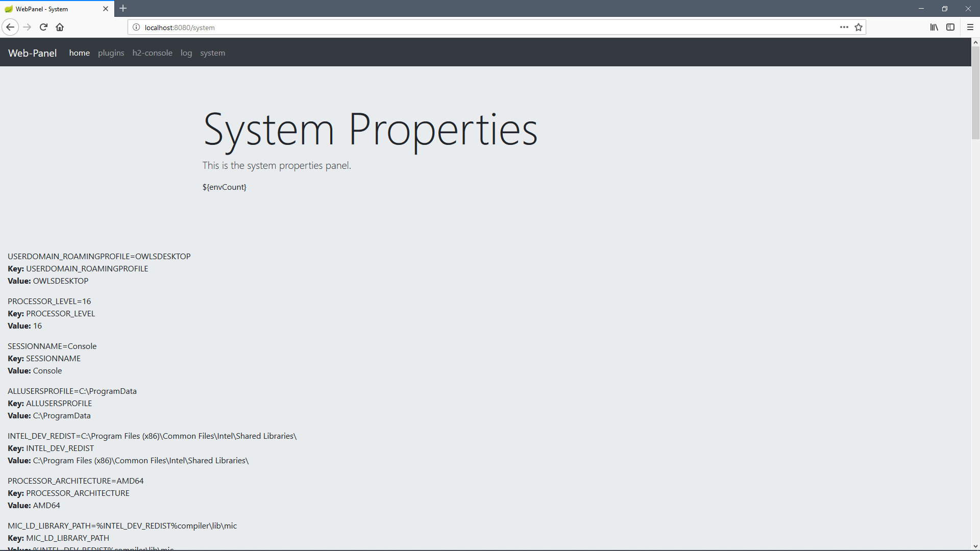Go to the browser home page
980x551 pixels.
click(60, 27)
